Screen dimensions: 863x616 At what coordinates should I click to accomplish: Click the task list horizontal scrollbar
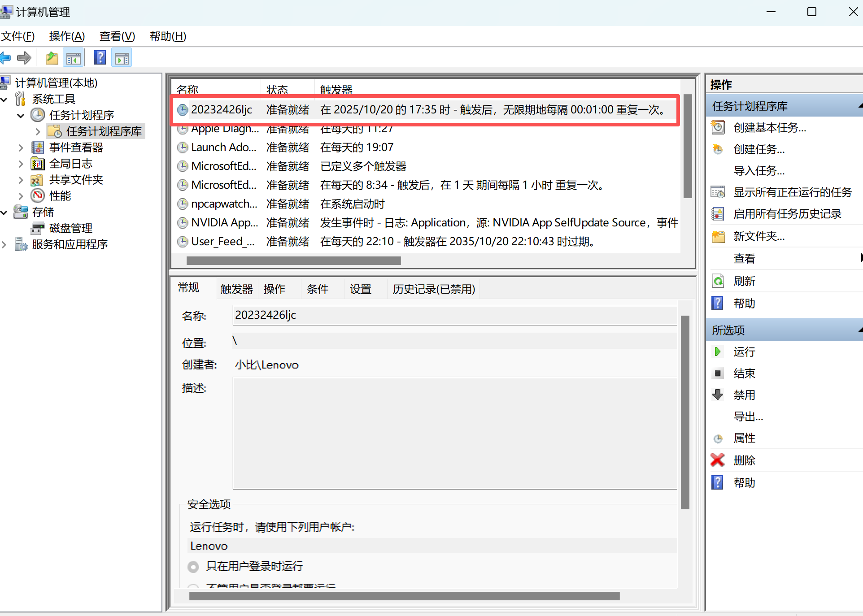[293, 260]
